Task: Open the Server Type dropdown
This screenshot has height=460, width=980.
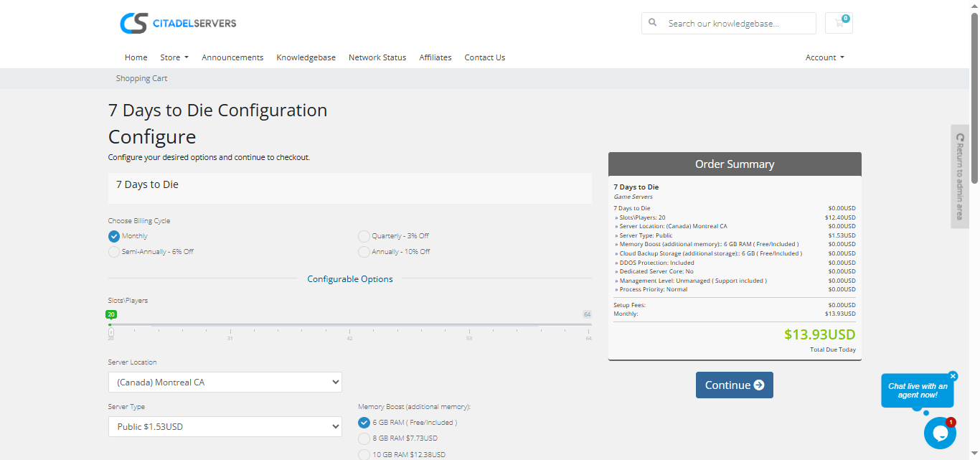Action: [225, 427]
